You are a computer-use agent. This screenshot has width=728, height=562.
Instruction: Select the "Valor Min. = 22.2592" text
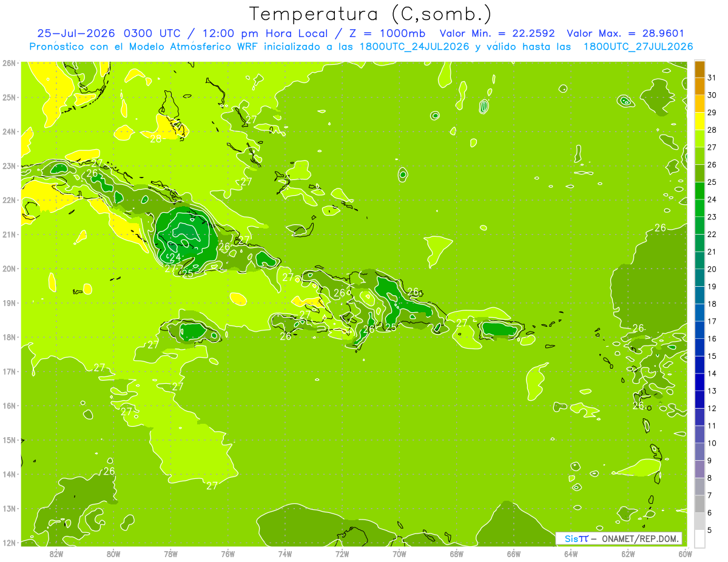497,33
